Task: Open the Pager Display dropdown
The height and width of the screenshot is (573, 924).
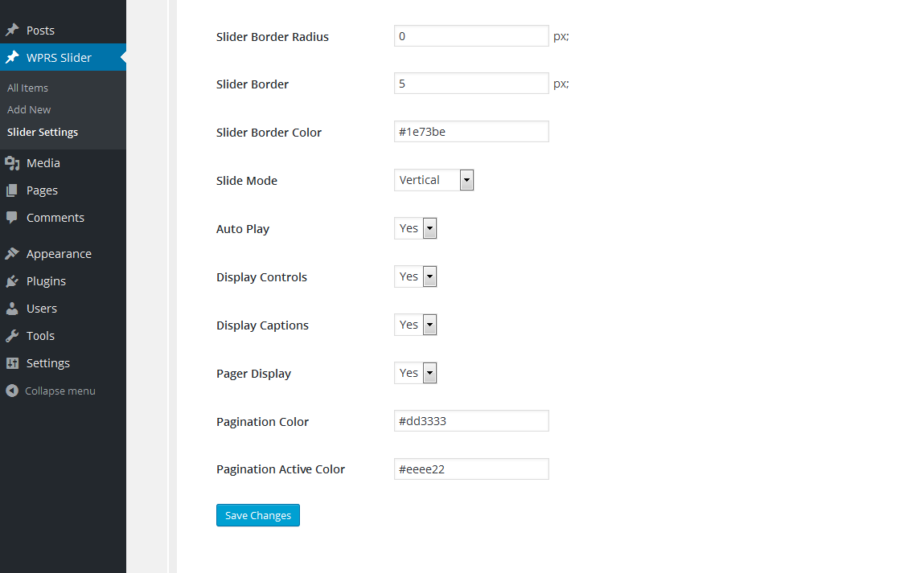Action: click(x=416, y=373)
